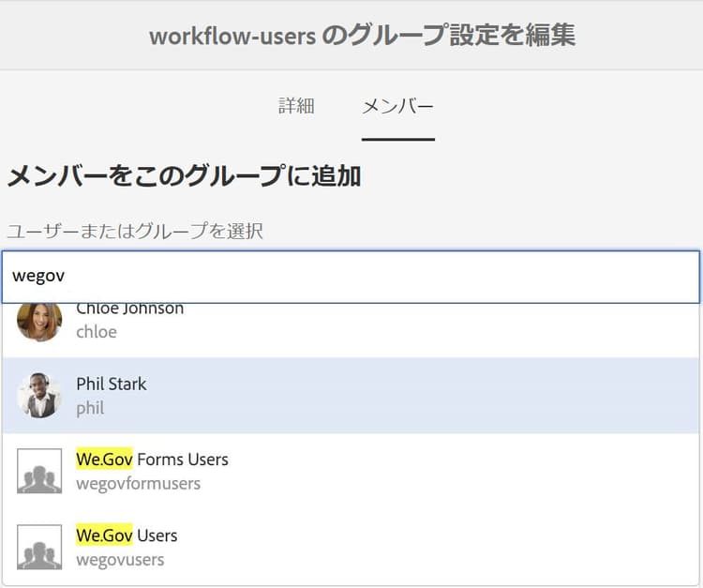703x588 pixels.
Task: Click the We.Gov Users group icon
Action: (x=39, y=547)
